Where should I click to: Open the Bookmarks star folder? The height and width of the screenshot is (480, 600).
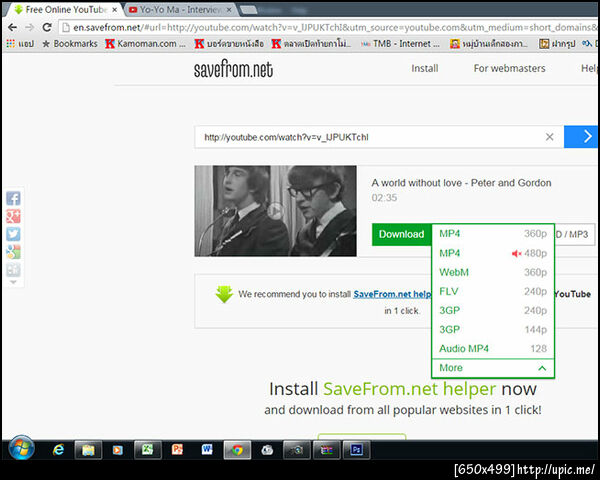tap(70, 44)
